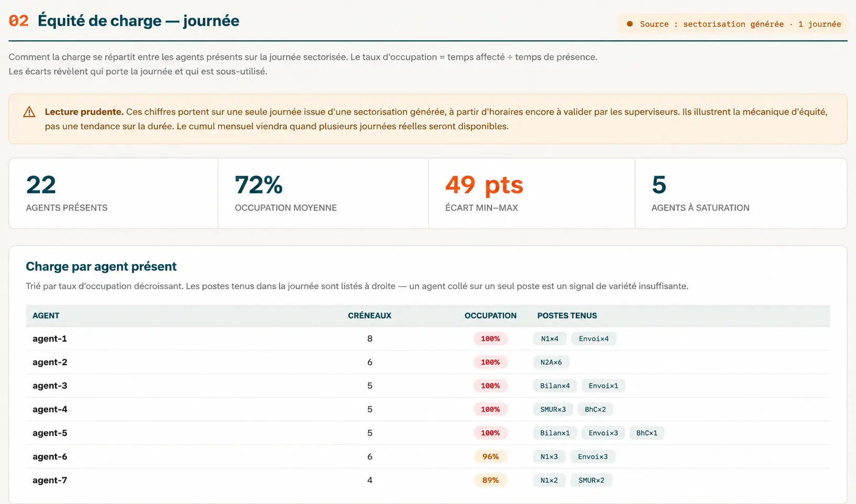Click the Bilan×1 tag for agent-5
Viewport: 856px width, 504px height.
point(555,433)
